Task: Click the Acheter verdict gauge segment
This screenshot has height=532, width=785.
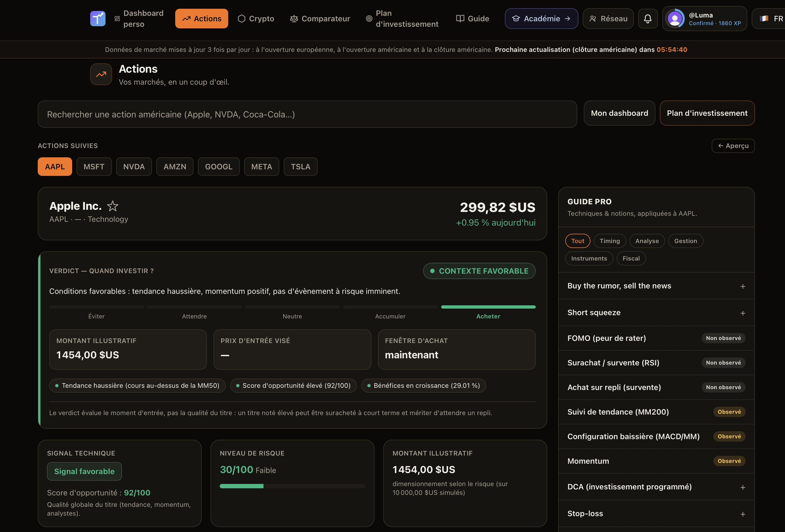Action: pyautogui.click(x=488, y=307)
